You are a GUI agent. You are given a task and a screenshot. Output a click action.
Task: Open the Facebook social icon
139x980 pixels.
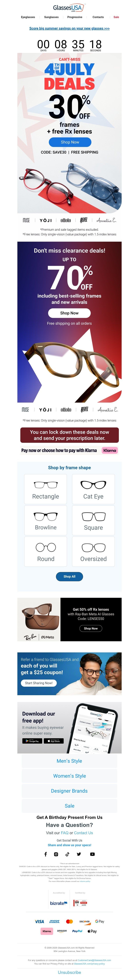(x=46, y=854)
